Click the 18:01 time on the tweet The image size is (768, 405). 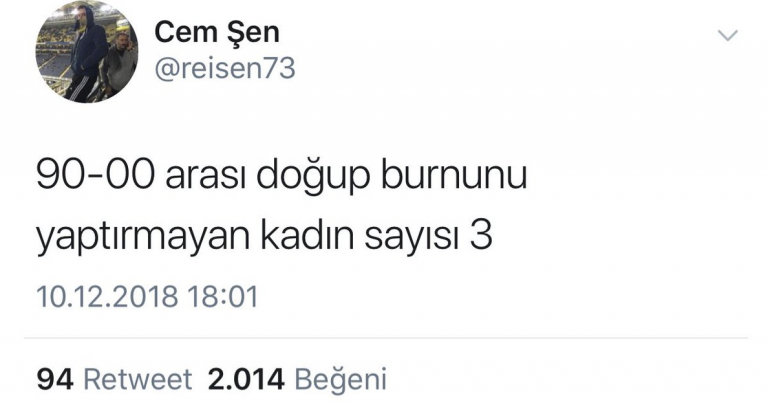coord(222,297)
